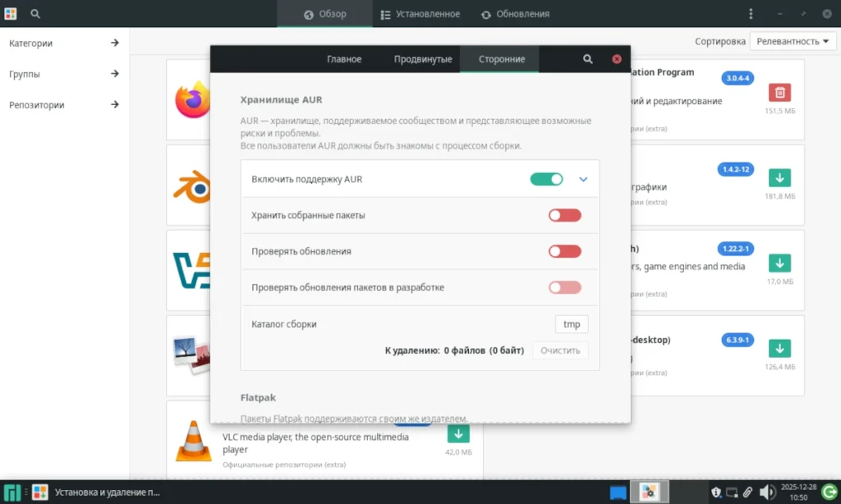
Task: Disable the 'Включить поддержку AUR' switch
Action: point(546,179)
